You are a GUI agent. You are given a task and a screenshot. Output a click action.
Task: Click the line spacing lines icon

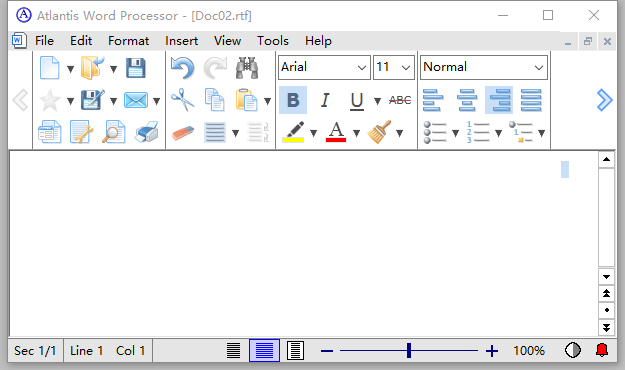coord(215,133)
